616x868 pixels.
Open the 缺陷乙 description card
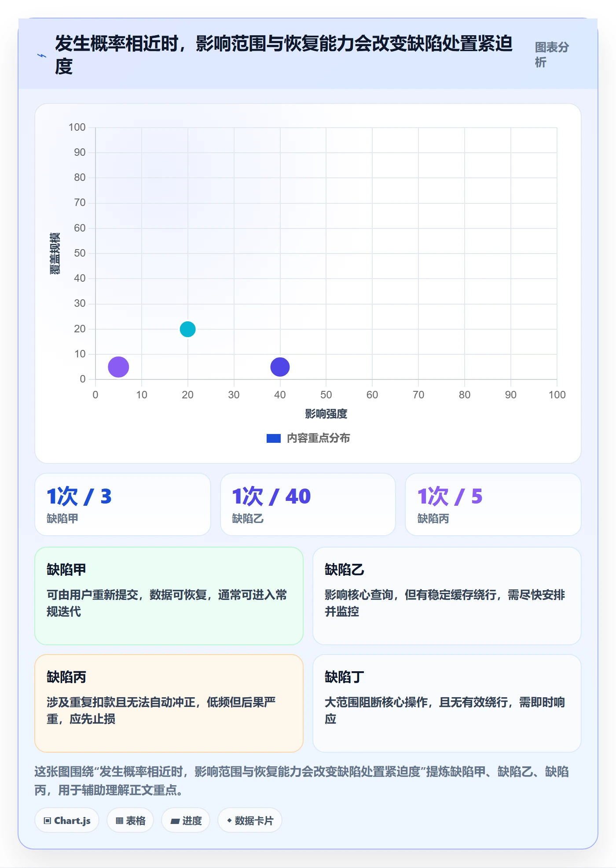[x=447, y=596]
